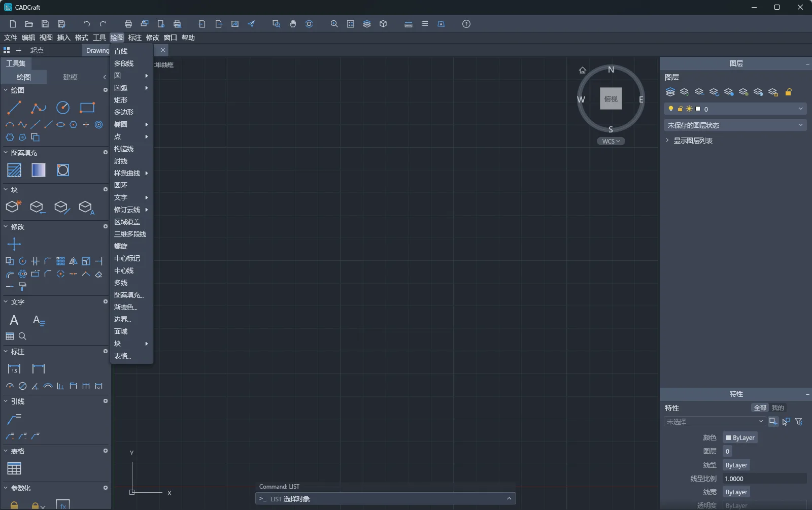The height and width of the screenshot is (510, 812).
Task: Click the Move tool in the Modify panel
Action: coord(14,245)
